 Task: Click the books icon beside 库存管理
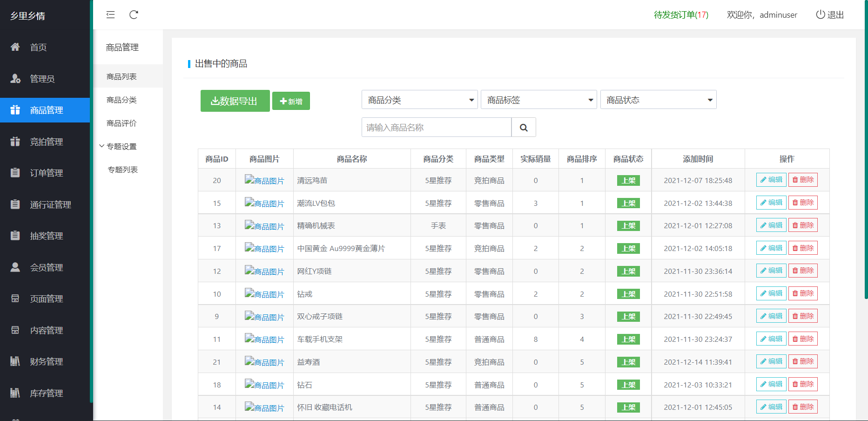[x=15, y=393]
